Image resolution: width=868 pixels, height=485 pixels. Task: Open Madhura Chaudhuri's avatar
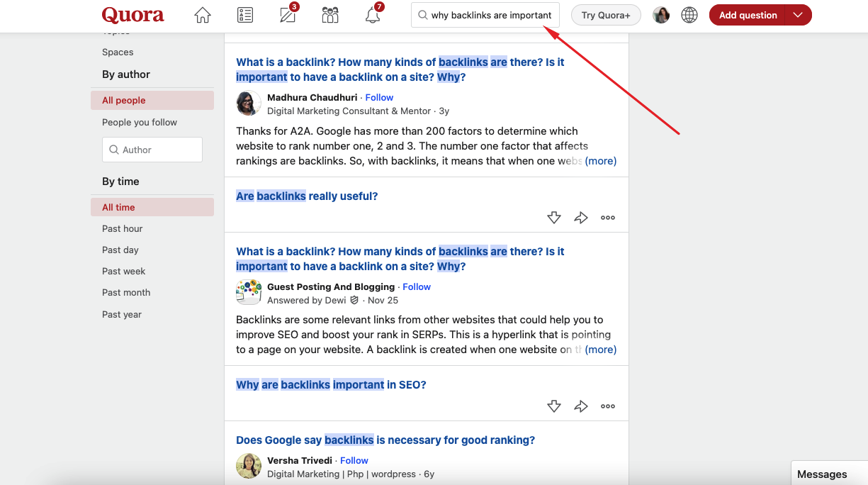(x=249, y=104)
